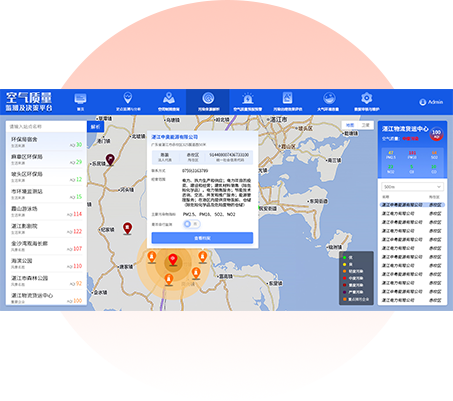Open the siren alarm warning icon
Image resolution: width=453 pixels, height=401 pixels.
(248, 99)
